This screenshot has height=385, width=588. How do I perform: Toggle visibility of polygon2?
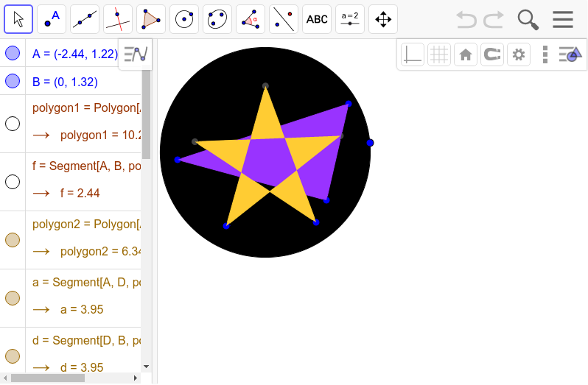(x=13, y=240)
